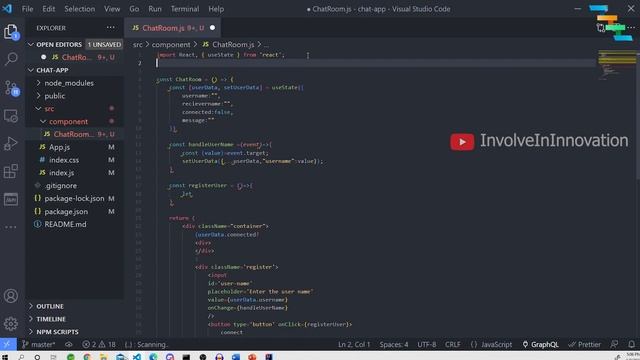Click the GraphQL status bar item
The height and width of the screenshot is (360, 640).
(540, 344)
